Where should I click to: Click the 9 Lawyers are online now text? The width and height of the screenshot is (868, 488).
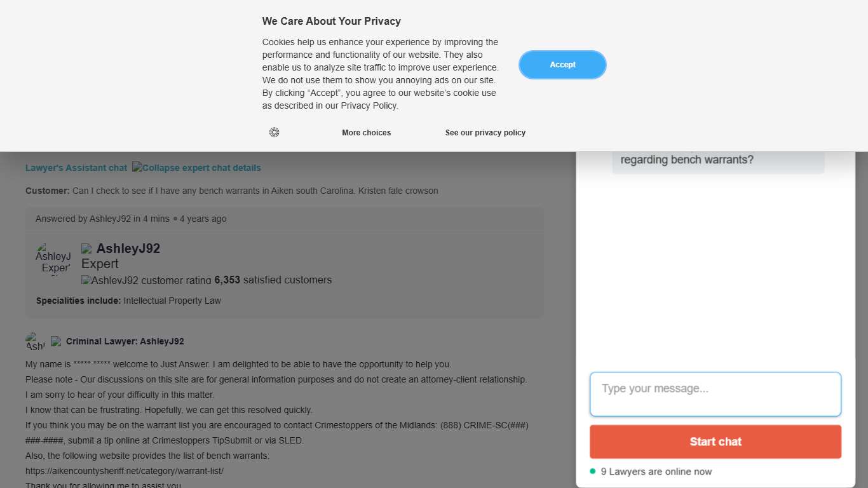[x=656, y=471]
